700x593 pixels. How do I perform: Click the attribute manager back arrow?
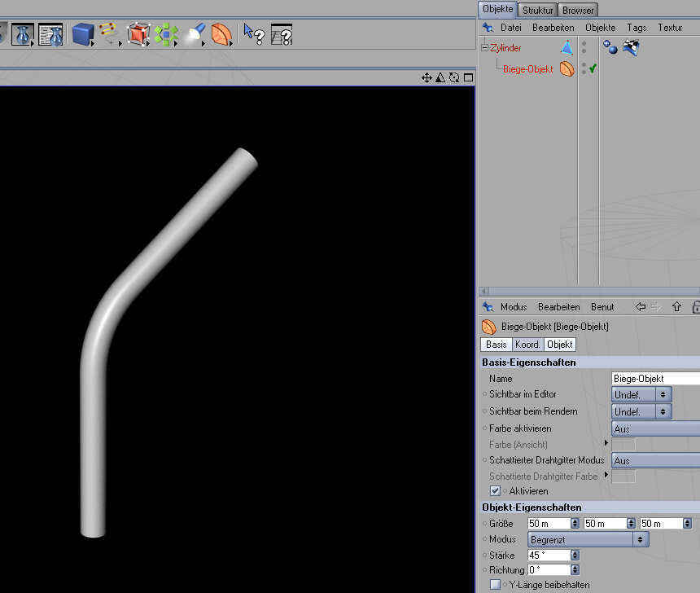641,306
